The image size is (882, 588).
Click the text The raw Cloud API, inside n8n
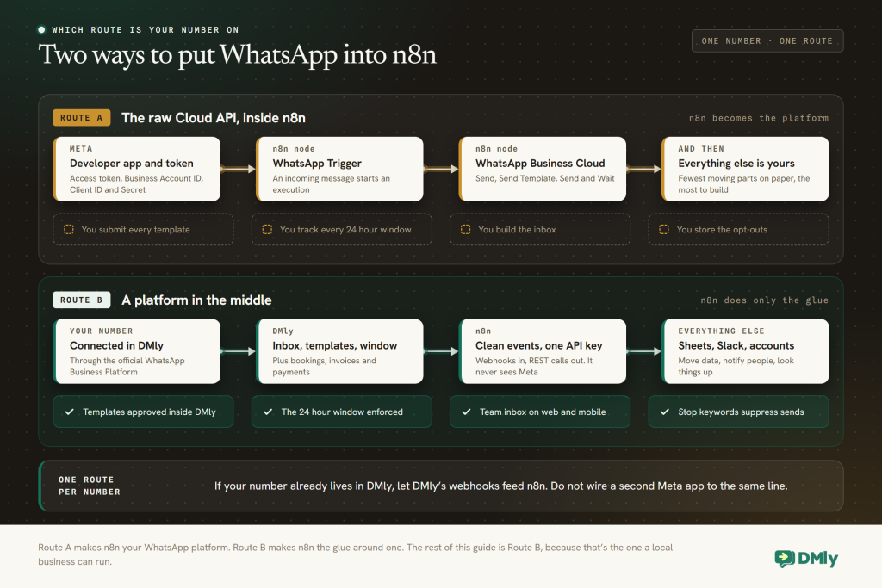(214, 117)
